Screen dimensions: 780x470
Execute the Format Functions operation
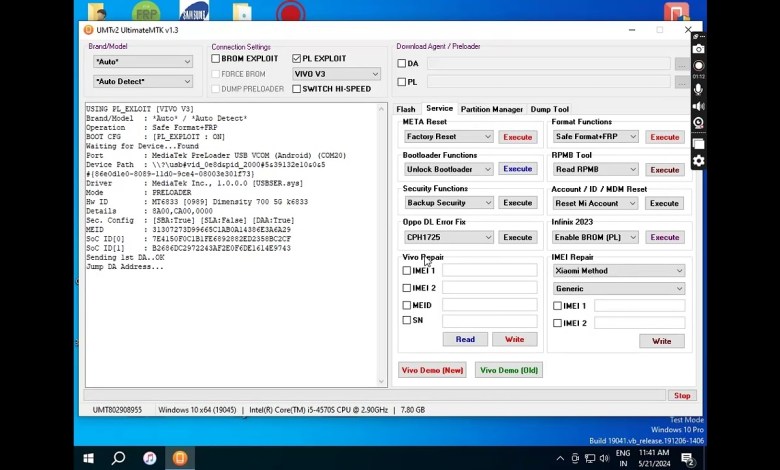(x=665, y=137)
